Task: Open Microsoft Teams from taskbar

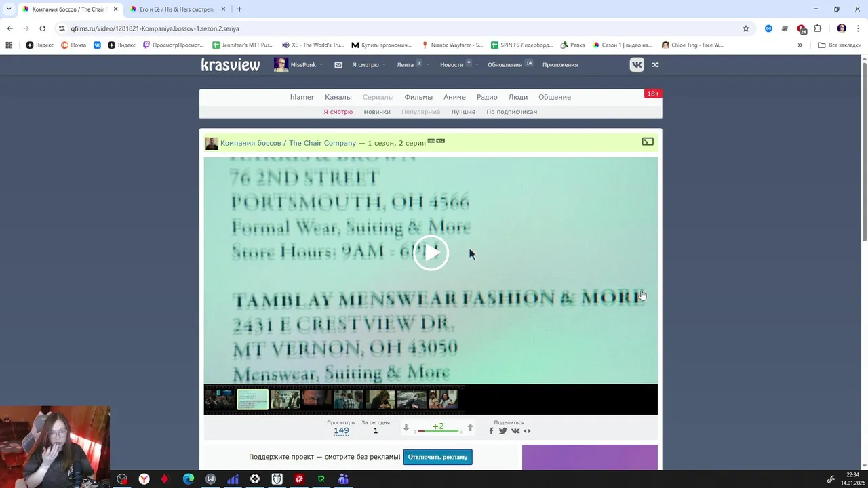Action: coord(343,479)
